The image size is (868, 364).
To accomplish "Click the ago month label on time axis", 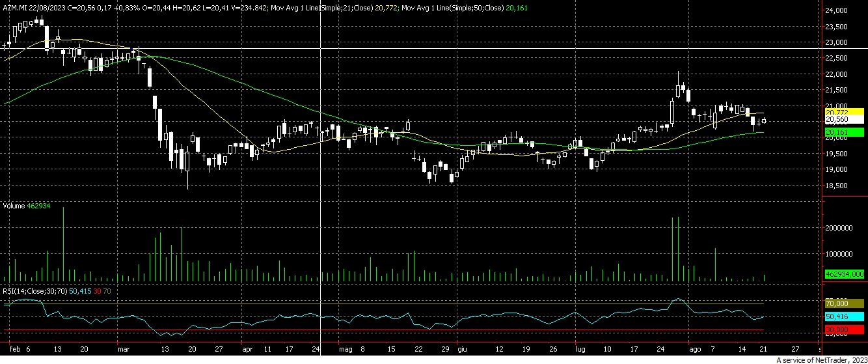I will pyautogui.click(x=696, y=349).
